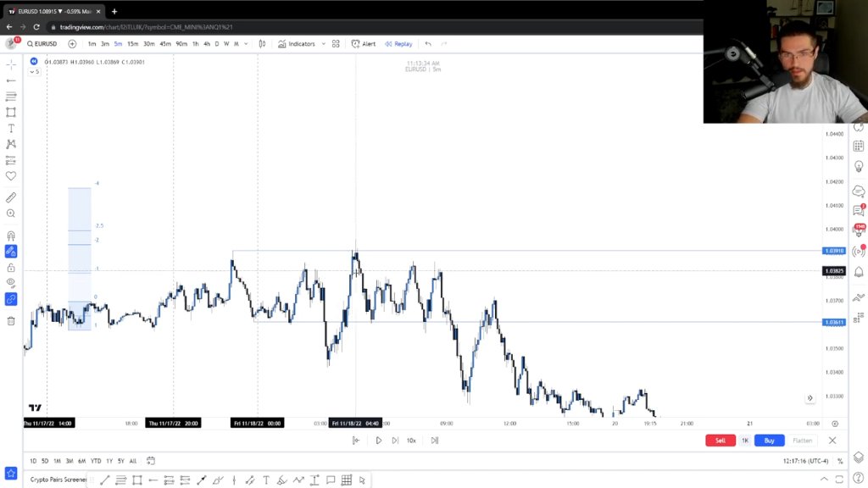Click the blue Buy button
This screenshot has height=488, width=868.
coord(769,441)
